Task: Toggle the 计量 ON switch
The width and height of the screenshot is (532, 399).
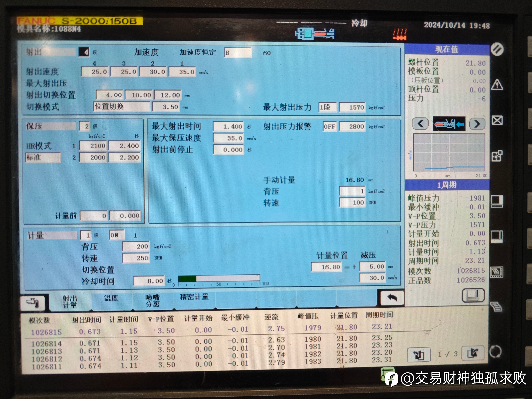Action: pyautogui.click(x=117, y=235)
